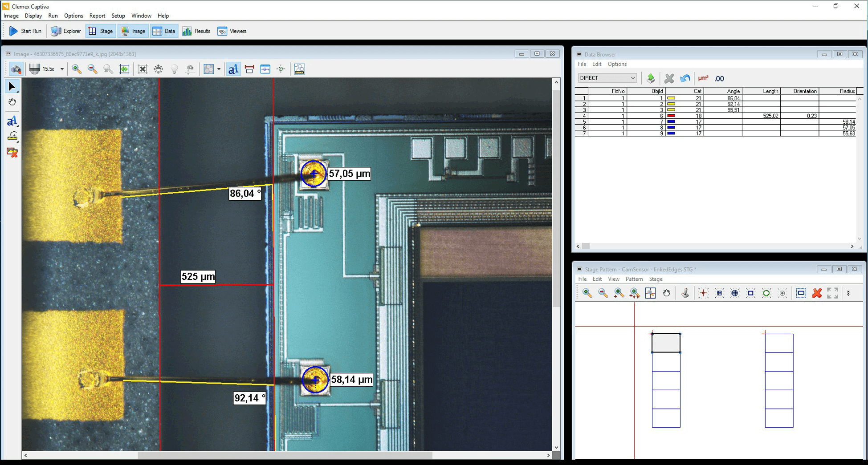Toggle the text annotation overlay in image toolbar

click(233, 69)
